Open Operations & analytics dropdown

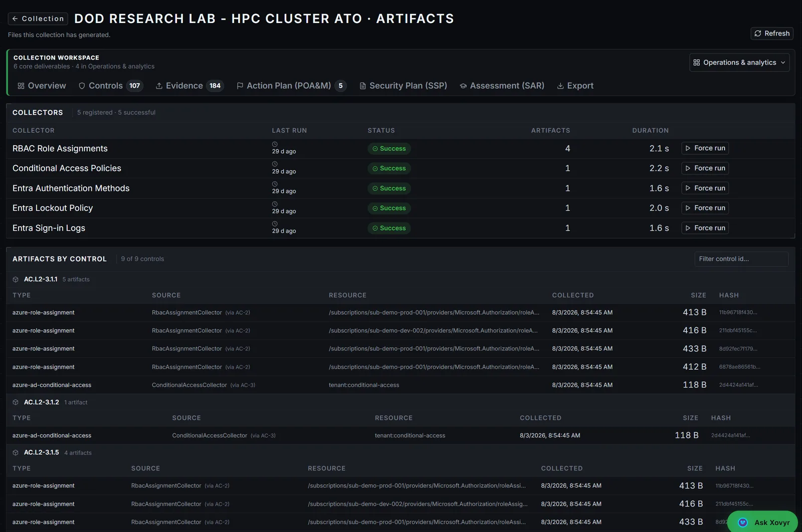[x=739, y=62]
